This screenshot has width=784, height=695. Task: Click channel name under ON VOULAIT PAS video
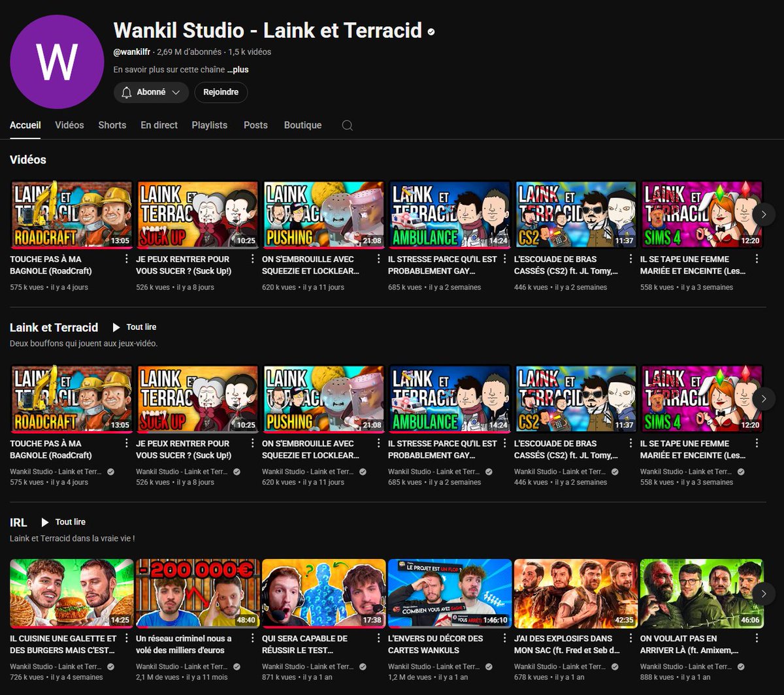687,667
